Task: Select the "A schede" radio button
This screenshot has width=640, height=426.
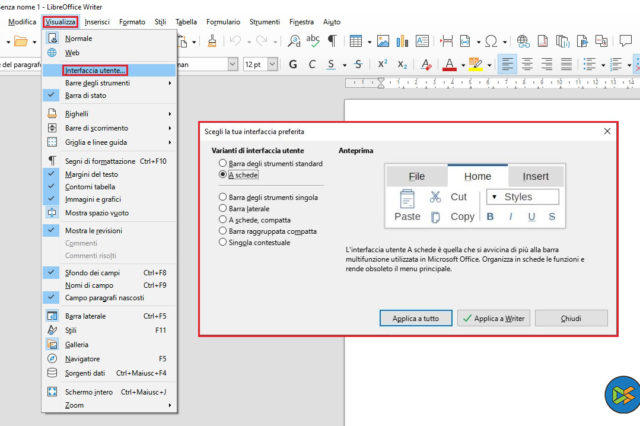Action: click(x=222, y=174)
